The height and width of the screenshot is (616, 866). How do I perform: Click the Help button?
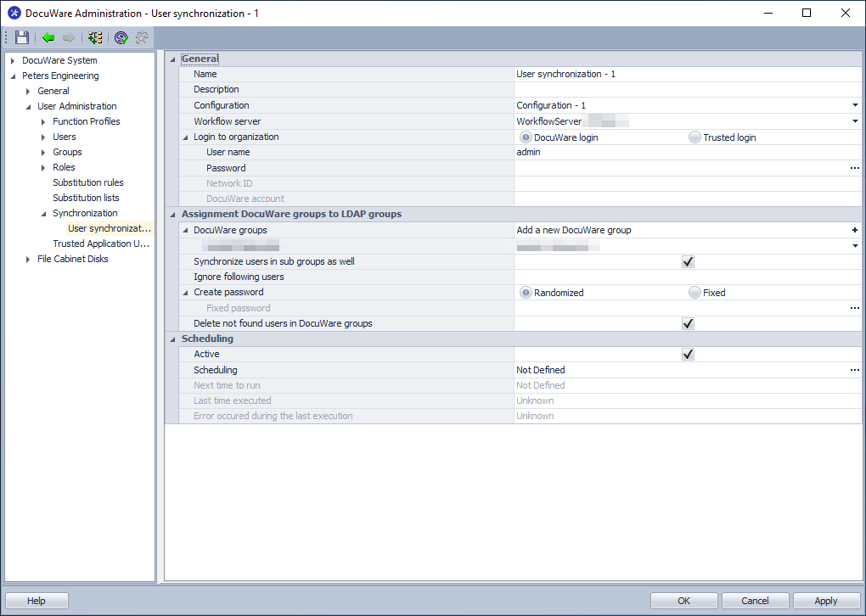37,601
